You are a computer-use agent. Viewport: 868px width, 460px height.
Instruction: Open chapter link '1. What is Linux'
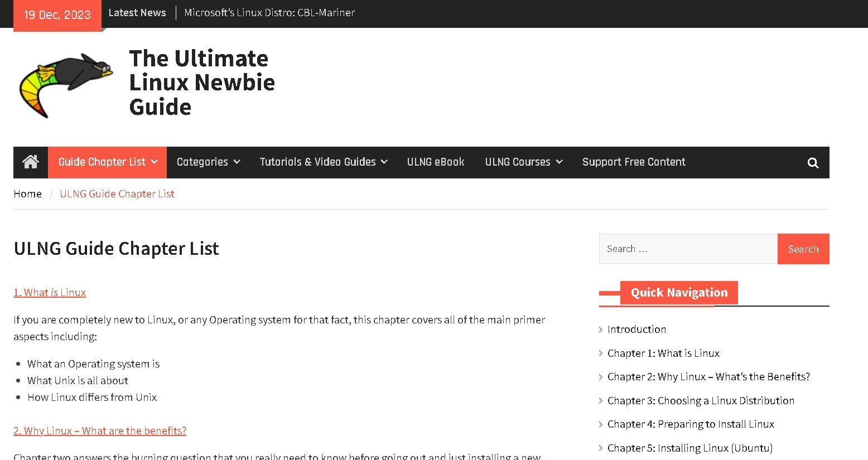pos(50,293)
